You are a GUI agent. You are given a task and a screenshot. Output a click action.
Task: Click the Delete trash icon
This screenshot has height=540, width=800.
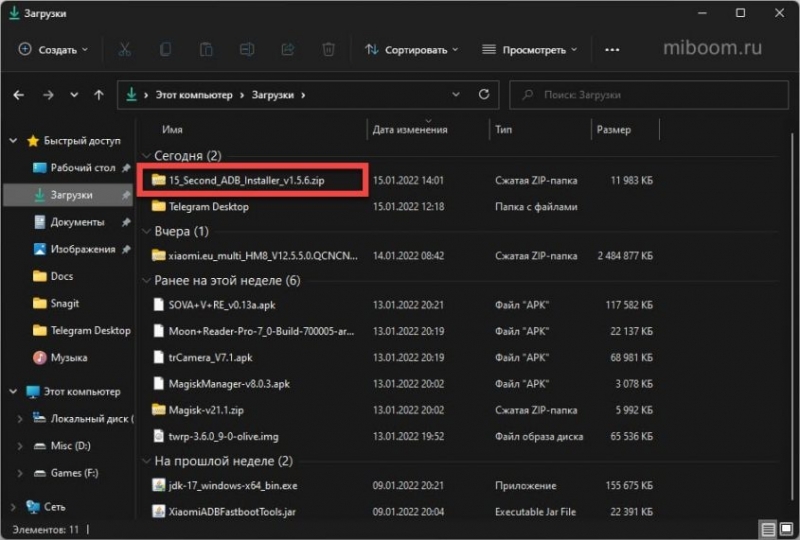(x=329, y=50)
